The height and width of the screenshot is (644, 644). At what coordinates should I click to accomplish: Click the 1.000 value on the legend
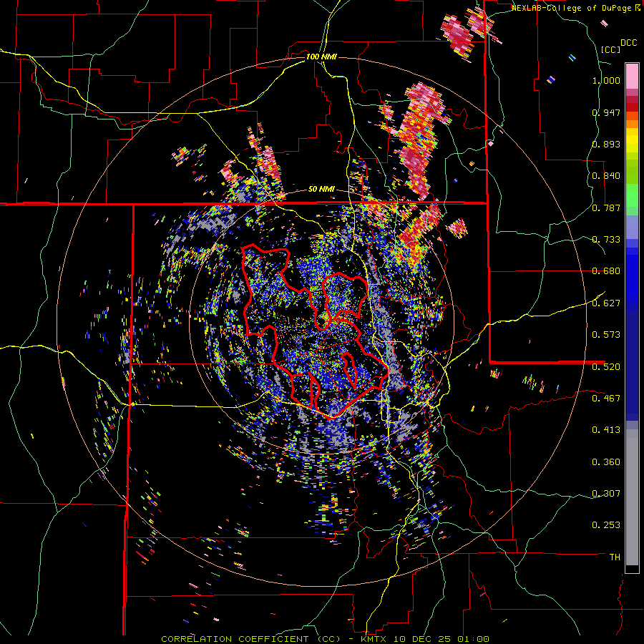coord(606,80)
